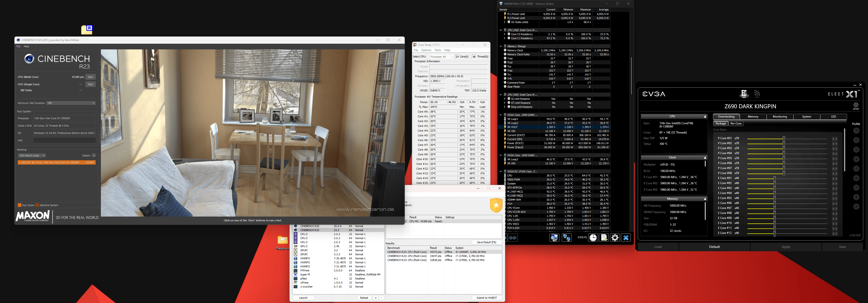This screenshot has height=303, width=868.
Task: Open the desktop folder with the R badge
Action: point(87,30)
